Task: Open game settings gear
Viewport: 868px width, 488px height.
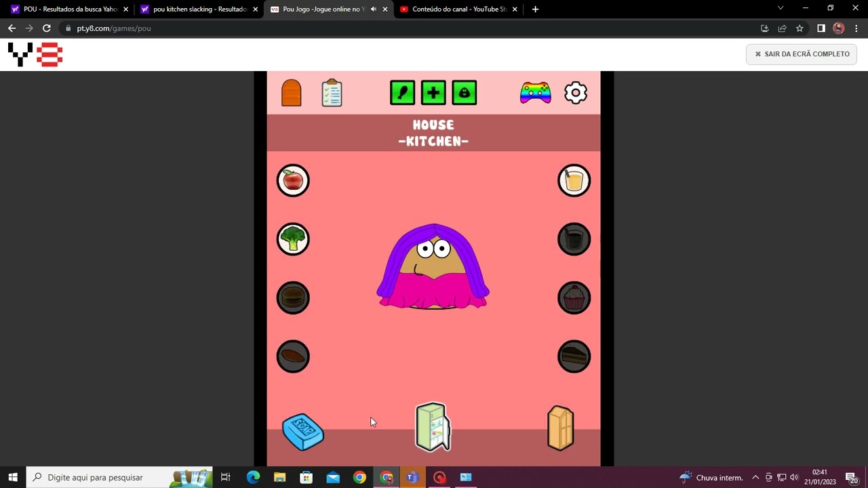Action: (576, 93)
